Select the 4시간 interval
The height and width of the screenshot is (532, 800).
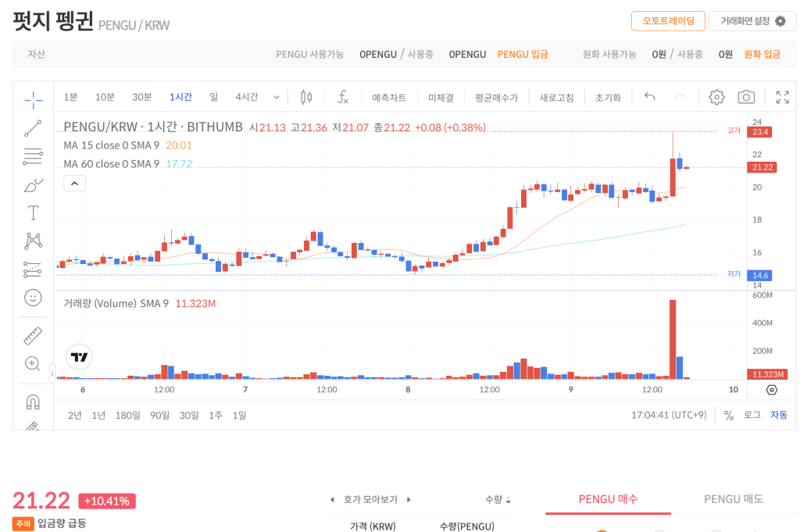pos(246,97)
